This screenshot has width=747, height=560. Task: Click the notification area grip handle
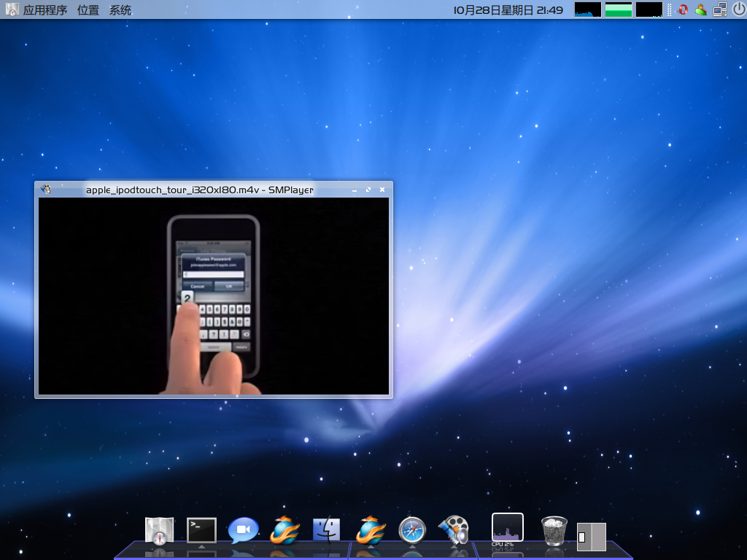pyautogui.click(x=670, y=9)
